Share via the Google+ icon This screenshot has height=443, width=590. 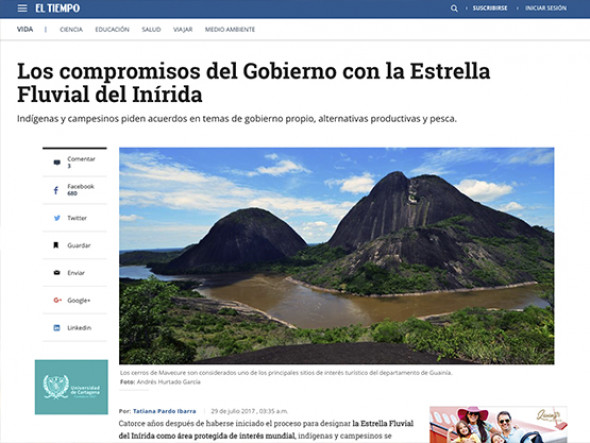coord(57,300)
